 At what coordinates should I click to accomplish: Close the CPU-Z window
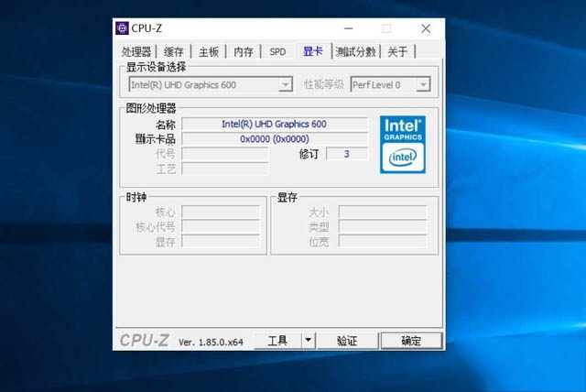pos(426,28)
